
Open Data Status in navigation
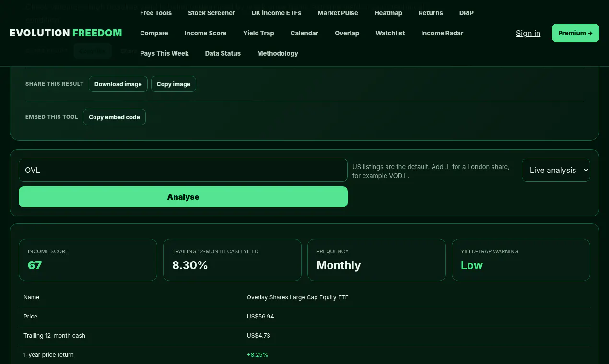(x=223, y=53)
